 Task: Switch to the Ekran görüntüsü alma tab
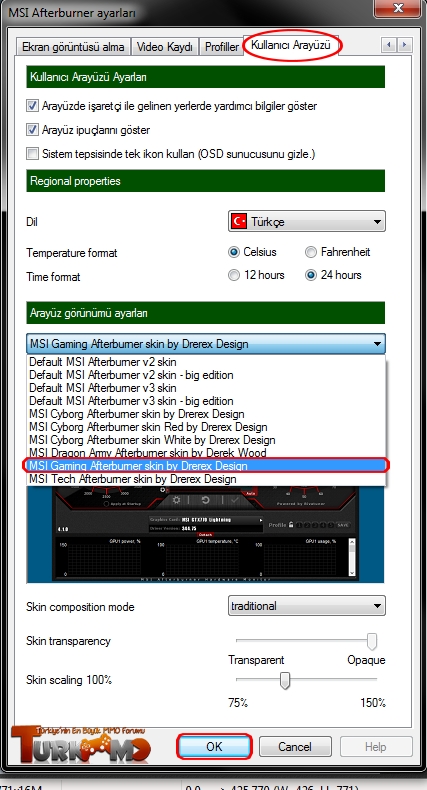(74, 47)
